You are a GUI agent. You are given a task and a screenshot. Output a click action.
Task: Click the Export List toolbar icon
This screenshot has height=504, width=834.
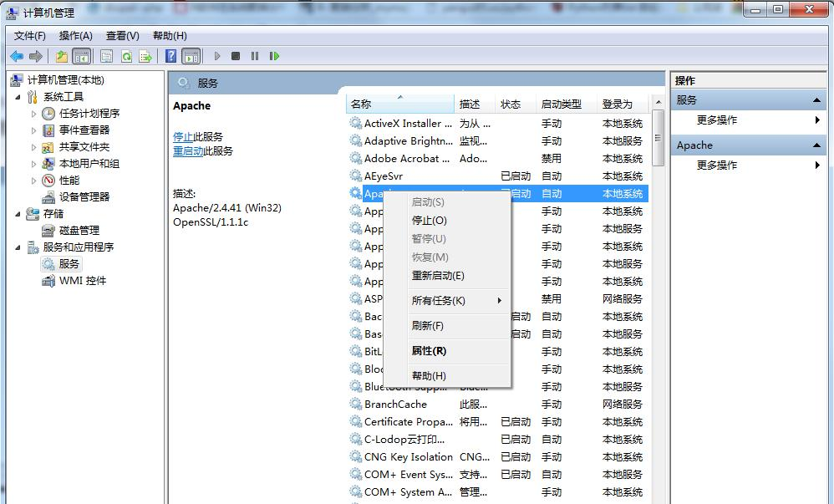click(145, 56)
